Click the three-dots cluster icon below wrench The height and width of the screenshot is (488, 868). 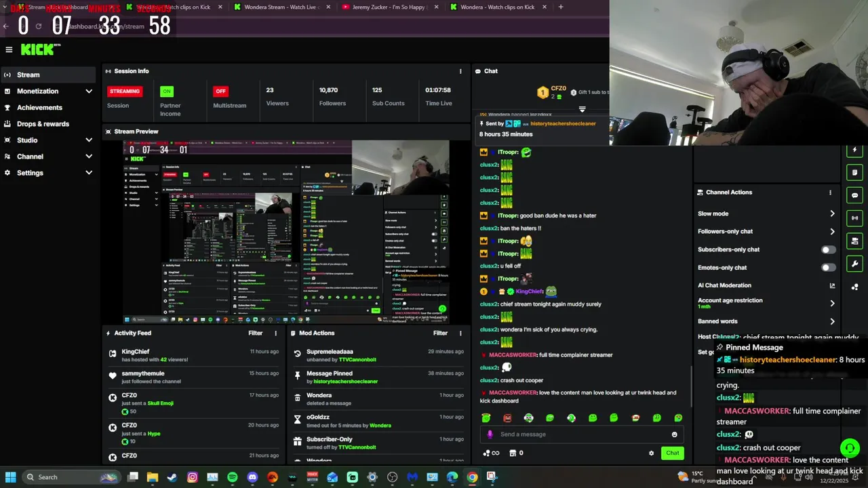pyautogui.click(x=855, y=287)
